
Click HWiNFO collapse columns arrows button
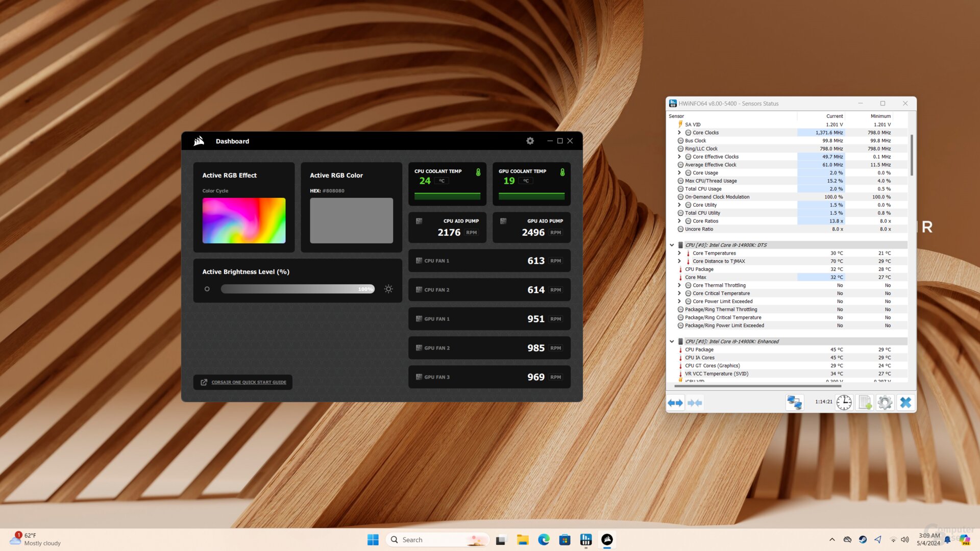point(695,403)
